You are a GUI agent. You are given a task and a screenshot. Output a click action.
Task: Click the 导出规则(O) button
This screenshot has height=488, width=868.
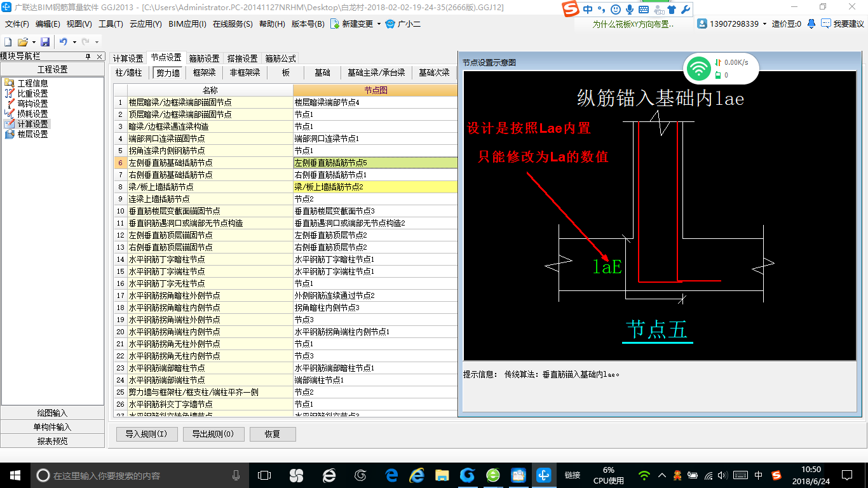[213, 435]
